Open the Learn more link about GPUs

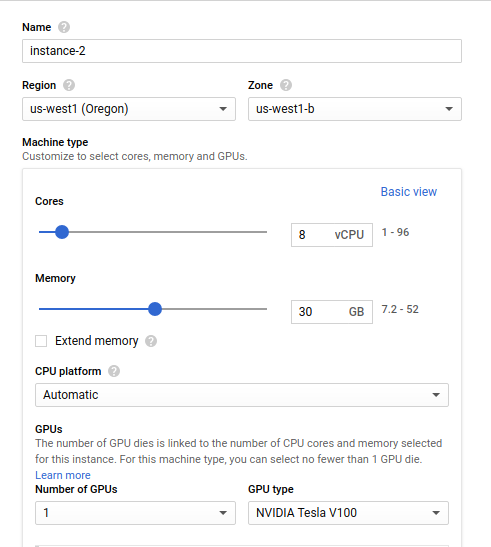click(x=63, y=475)
